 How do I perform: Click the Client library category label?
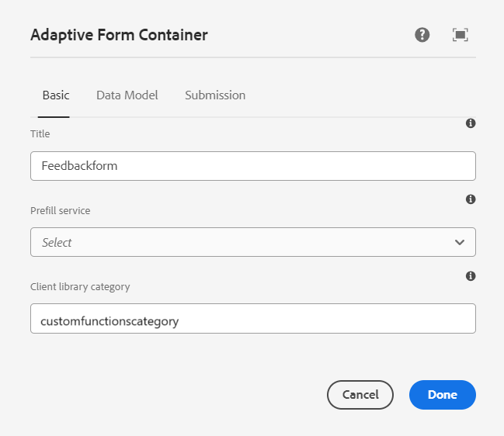point(80,286)
